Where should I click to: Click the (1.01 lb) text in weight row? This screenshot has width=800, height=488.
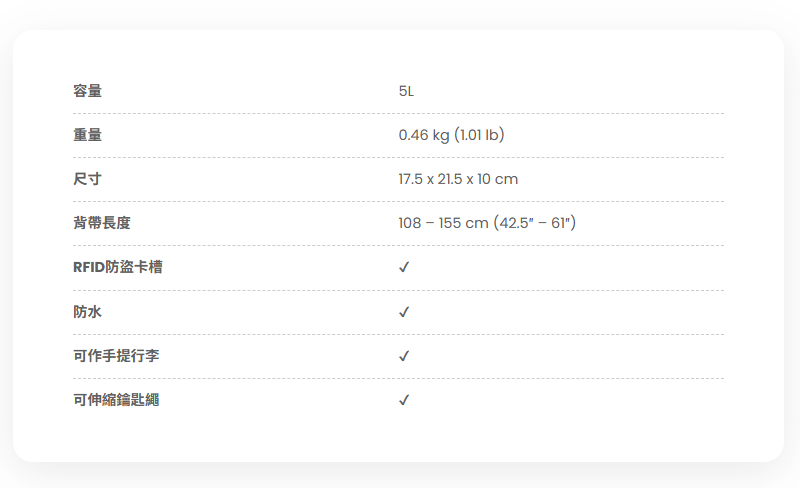click(x=479, y=135)
